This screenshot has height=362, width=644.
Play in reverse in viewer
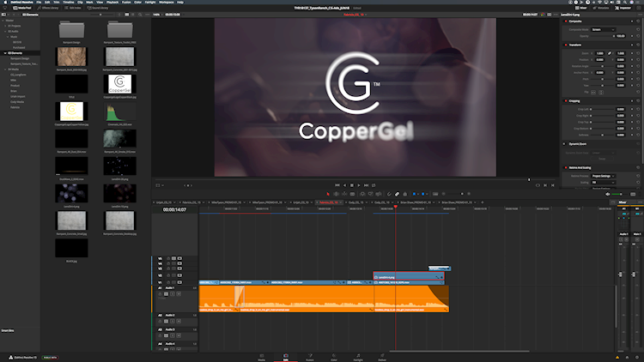pos(344,185)
